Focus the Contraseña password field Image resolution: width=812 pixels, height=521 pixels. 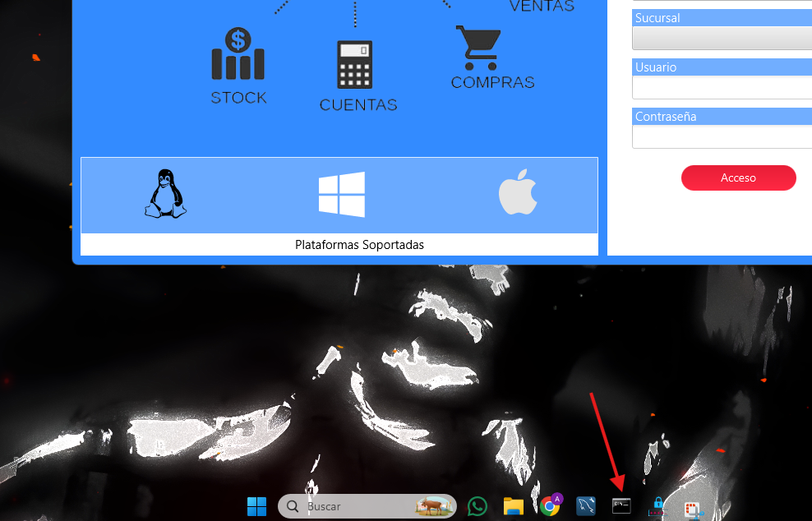tap(722, 136)
